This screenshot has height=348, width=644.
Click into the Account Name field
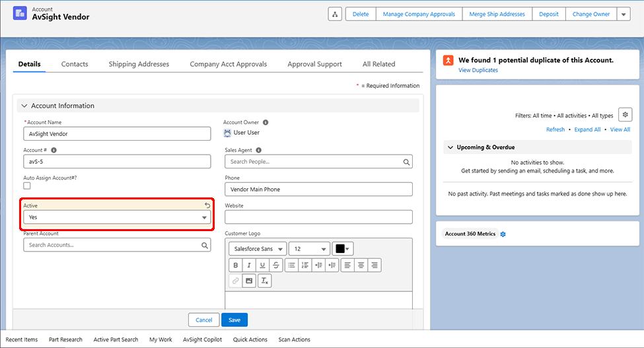117,134
